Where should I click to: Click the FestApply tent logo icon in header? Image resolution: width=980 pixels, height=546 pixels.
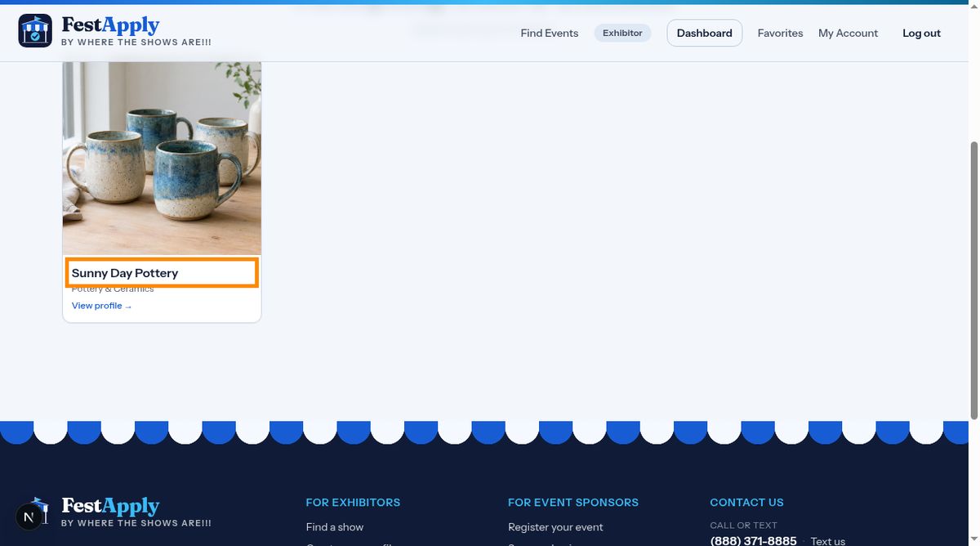(35, 31)
